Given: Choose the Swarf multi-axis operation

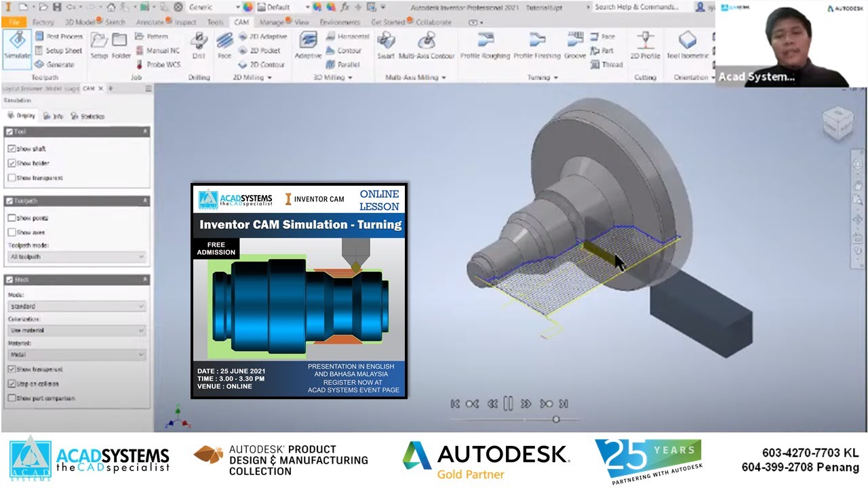Looking at the screenshot, I should click(x=386, y=46).
